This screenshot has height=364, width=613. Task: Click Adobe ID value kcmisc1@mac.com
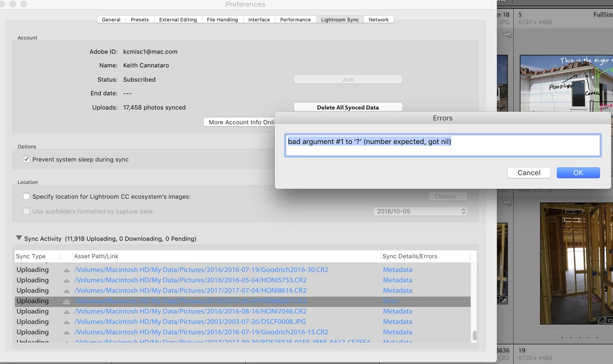click(x=150, y=51)
